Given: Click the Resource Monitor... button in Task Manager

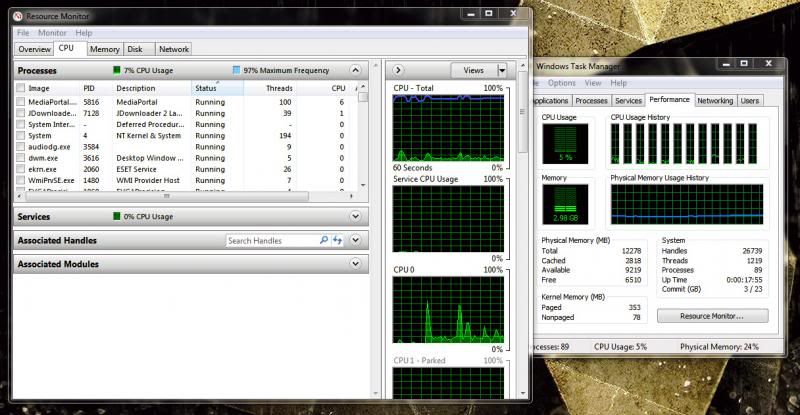Looking at the screenshot, I should point(712,316).
